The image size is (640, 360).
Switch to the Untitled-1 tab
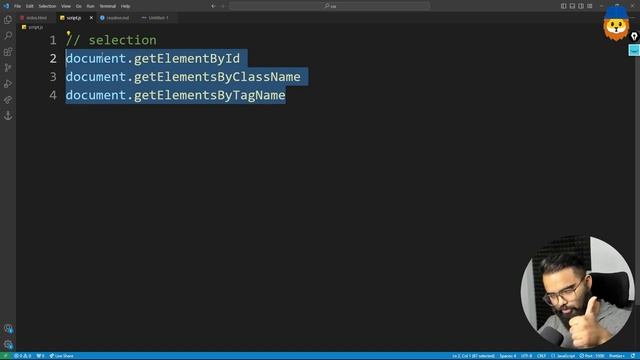158,18
